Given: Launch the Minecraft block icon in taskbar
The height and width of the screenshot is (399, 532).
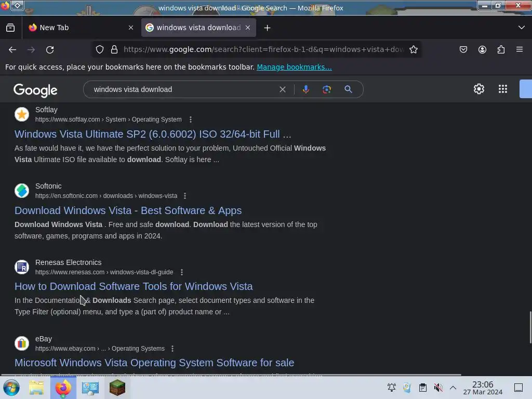Looking at the screenshot, I should coord(117,388).
